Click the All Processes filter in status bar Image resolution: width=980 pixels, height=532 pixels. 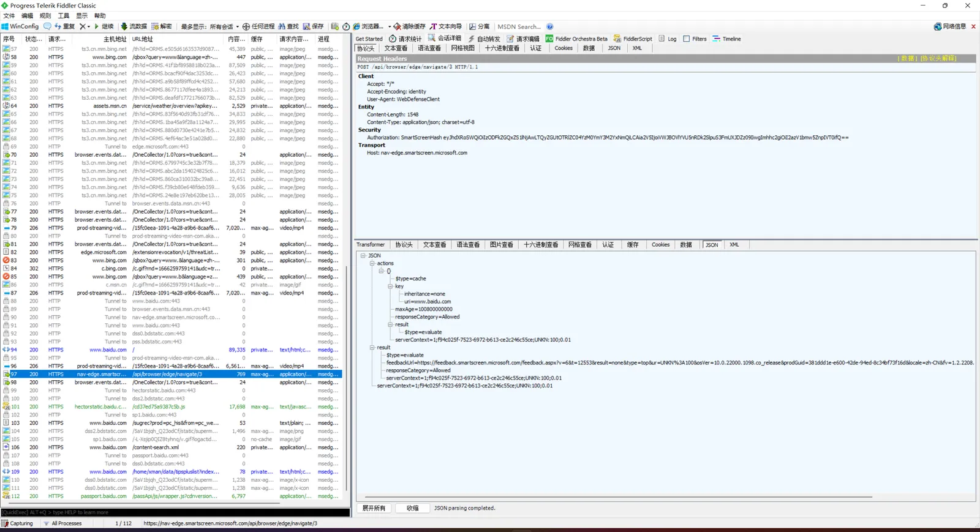pos(62,523)
